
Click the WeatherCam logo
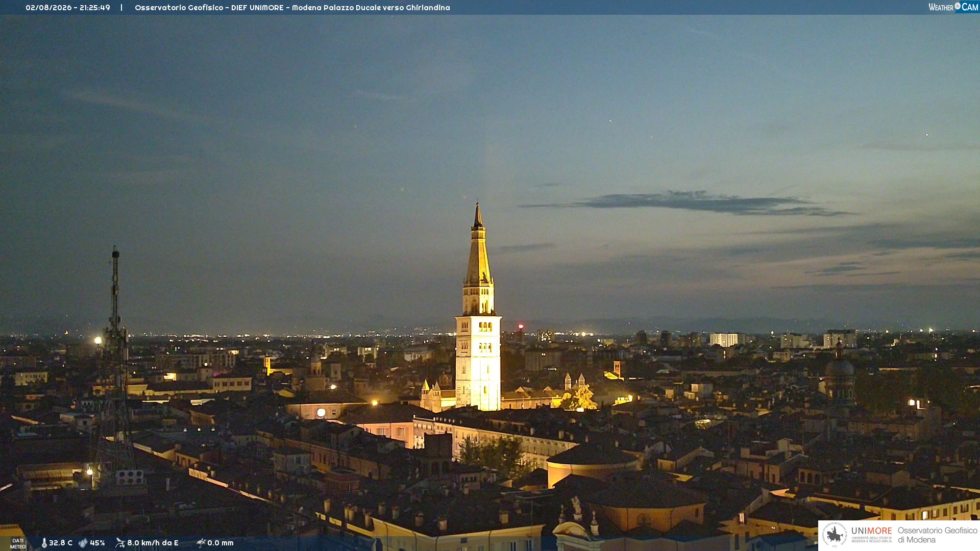(x=953, y=7)
